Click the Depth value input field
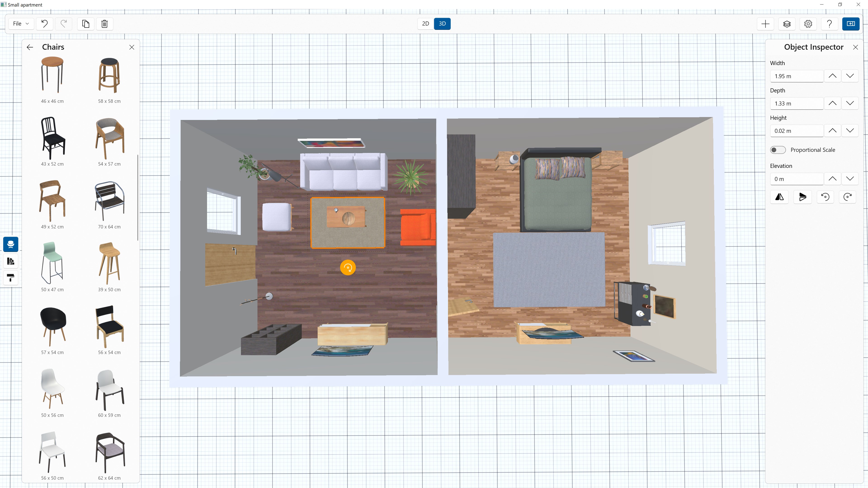This screenshot has height=488, width=868. click(797, 103)
